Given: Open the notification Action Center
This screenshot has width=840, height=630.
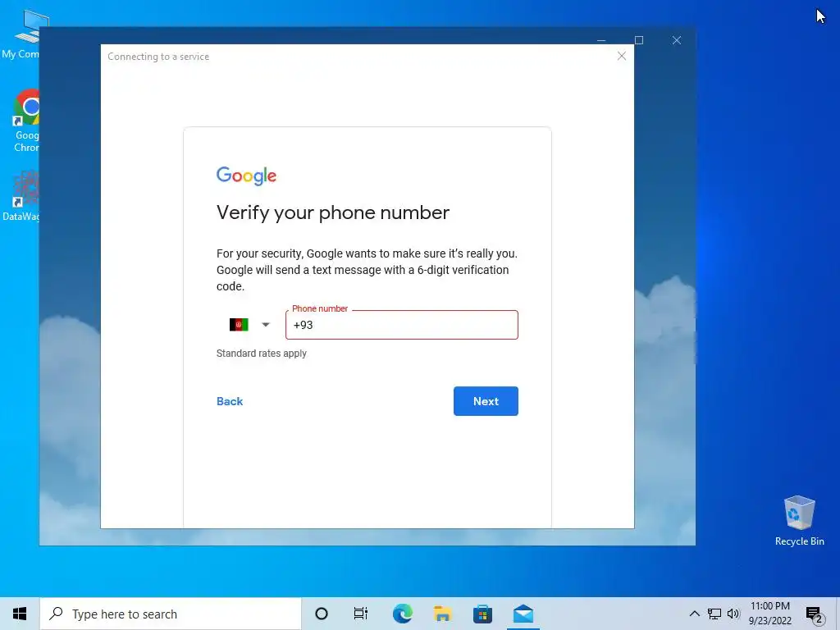Looking at the screenshot, I should coord(815,614).
